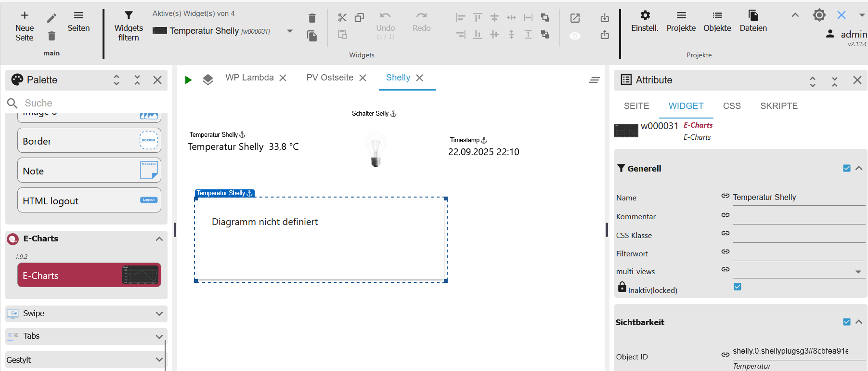The height and width of the screenshot is (371, 868).
Task: Start runtime with the green play icon
Action: coord(188,80)
